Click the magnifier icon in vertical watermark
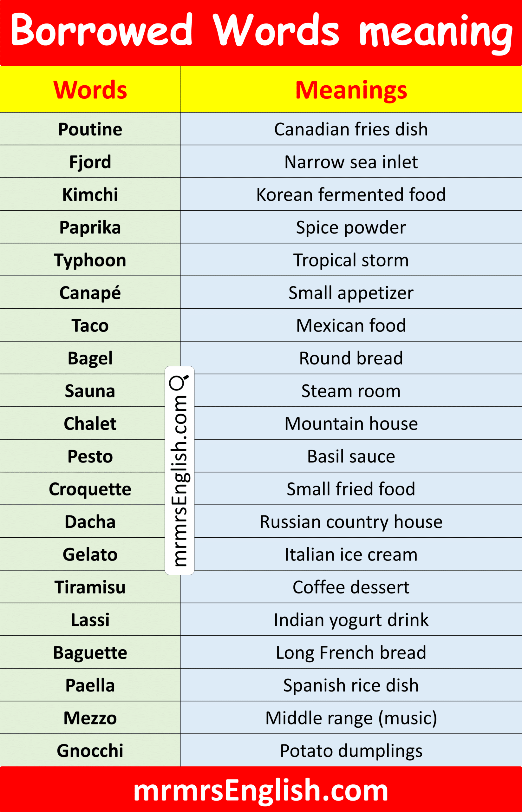The width and height of the screenshot is (522, 812). tap(179, 383)
